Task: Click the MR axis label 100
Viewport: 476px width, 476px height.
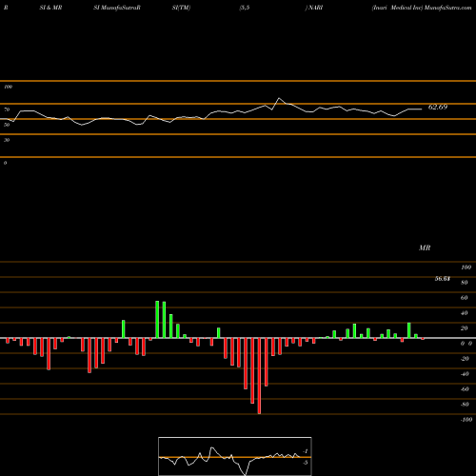Action: (x=466, y=268)
